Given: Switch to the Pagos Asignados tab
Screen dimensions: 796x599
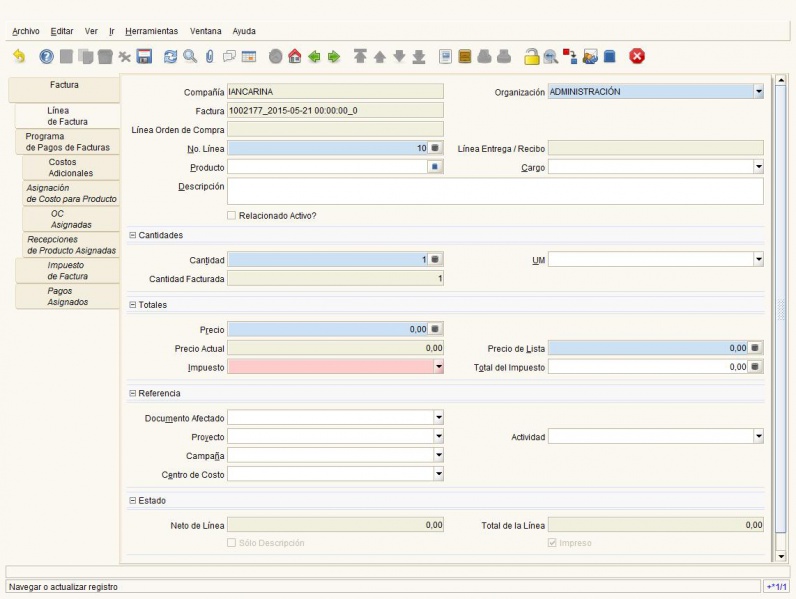Looking at the screenshot, I should (68, 296).
